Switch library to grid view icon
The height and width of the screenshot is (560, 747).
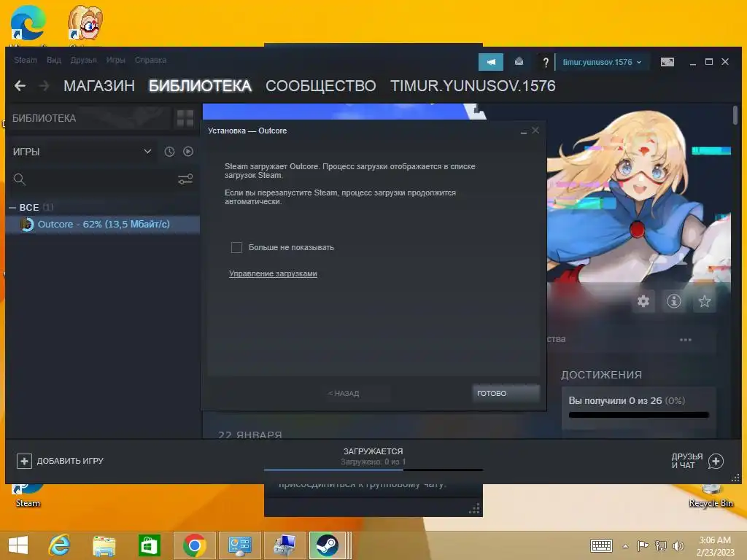click(185, 118)
